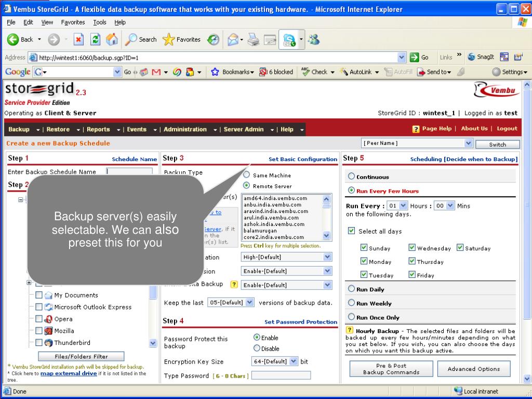Check the Thunderbird checkbox
Screen dimensions: 532x399
point(39,342)
